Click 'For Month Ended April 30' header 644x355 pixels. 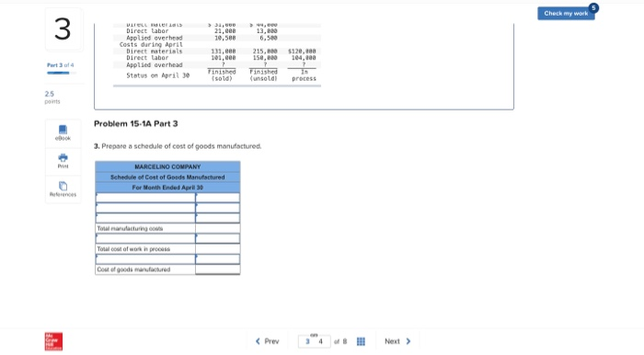pos(167,187)
